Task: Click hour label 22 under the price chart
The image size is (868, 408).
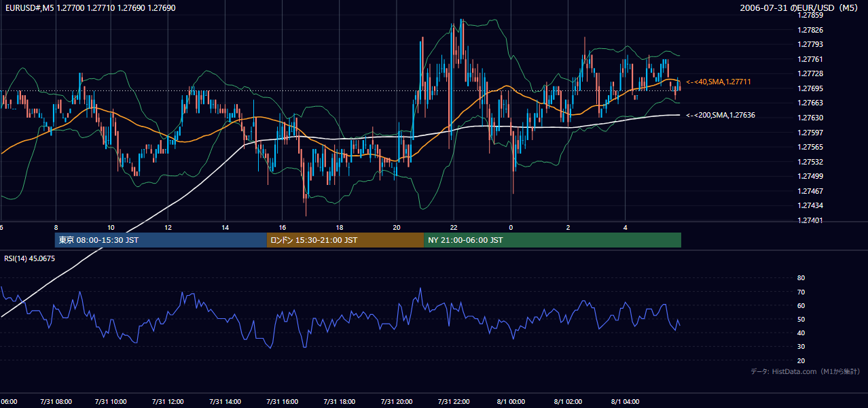Action: click(x=454, y=228)
